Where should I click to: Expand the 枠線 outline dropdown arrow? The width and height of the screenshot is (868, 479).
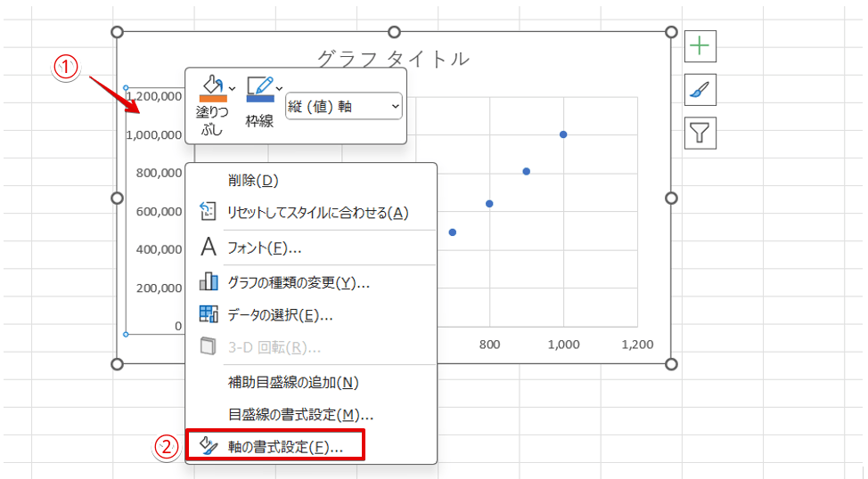point(279,88)
